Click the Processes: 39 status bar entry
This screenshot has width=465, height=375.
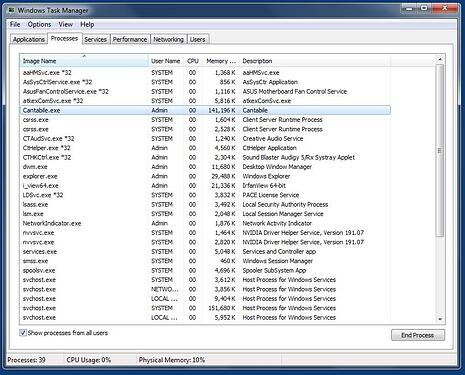coord(26,360)
